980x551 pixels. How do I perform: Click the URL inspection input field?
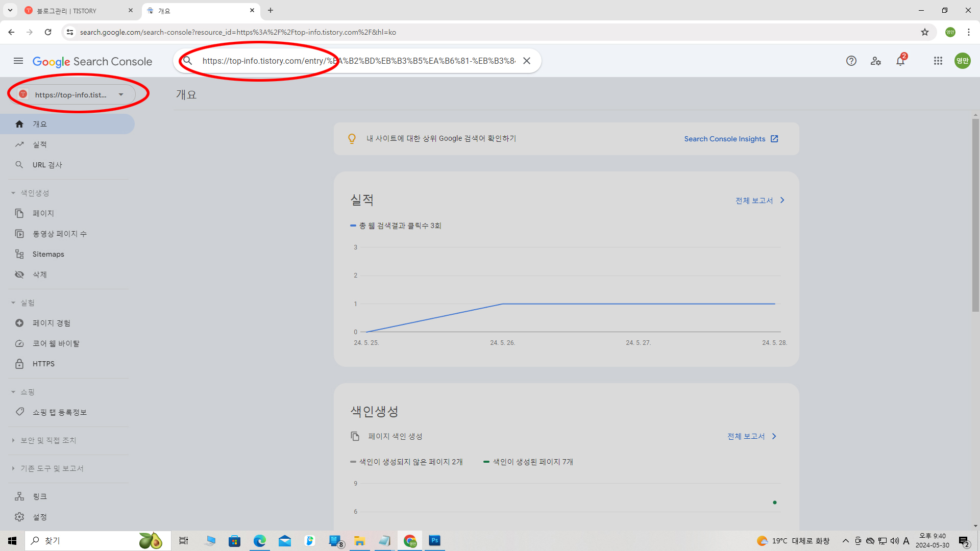(357, 61)
